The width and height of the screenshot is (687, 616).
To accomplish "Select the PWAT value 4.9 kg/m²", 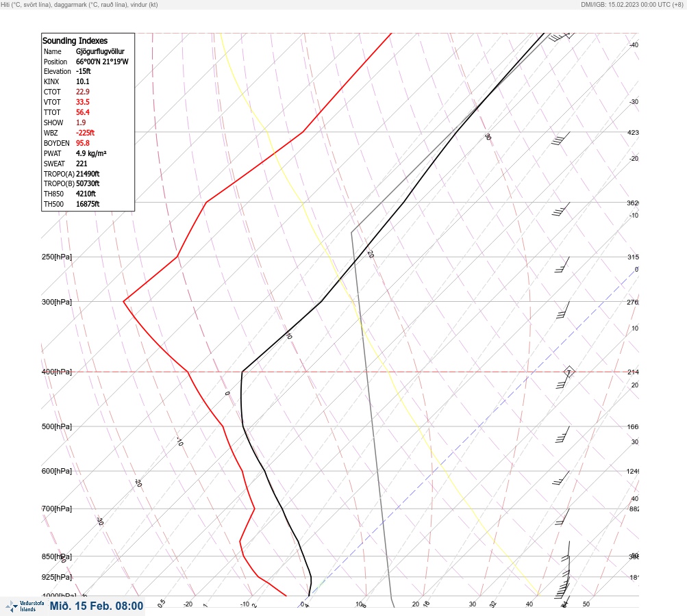I will 91,153.
